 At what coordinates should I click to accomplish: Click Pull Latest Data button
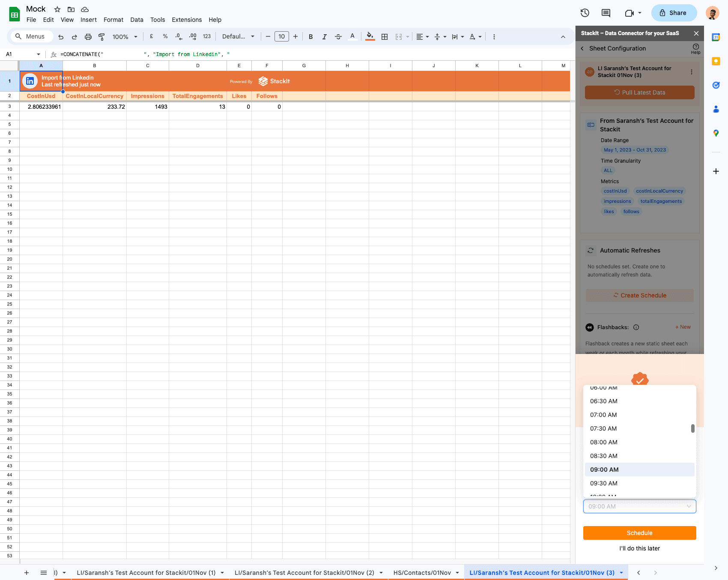[640, 92]
